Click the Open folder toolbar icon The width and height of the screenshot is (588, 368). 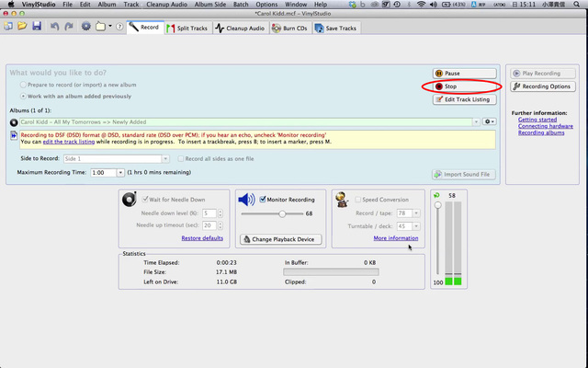22,27
